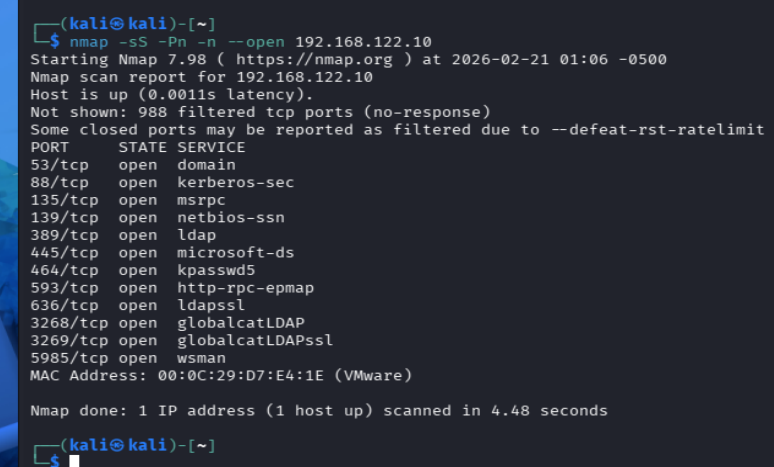
Task: Click the 53/tcp domain port line
Action: click(133, 165)
